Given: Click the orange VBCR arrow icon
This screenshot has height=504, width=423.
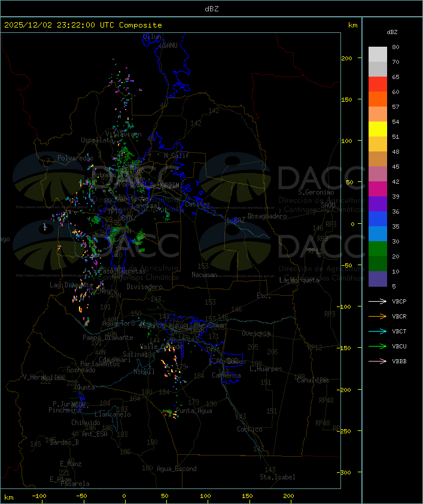Looking at the screenshot, I should coord(378,316).
